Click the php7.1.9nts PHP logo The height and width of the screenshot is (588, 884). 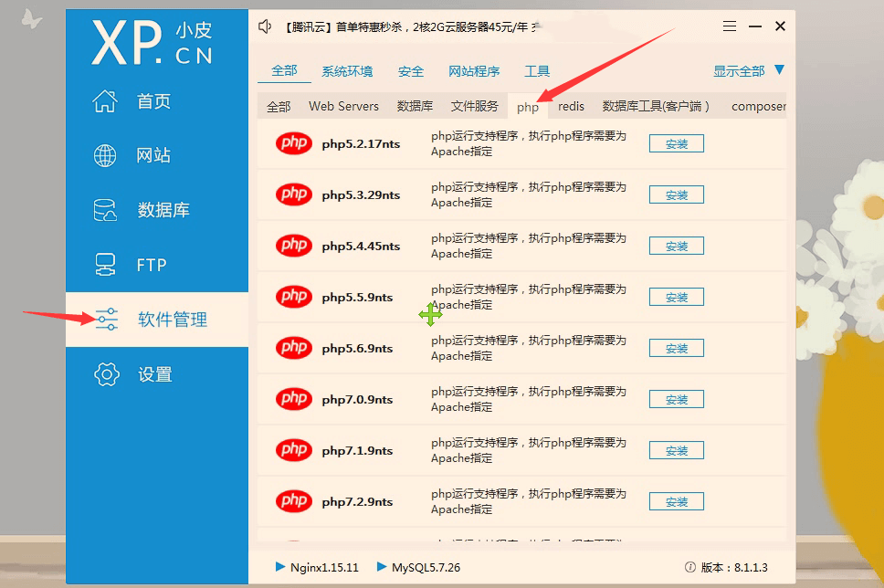tap(294, 450)
